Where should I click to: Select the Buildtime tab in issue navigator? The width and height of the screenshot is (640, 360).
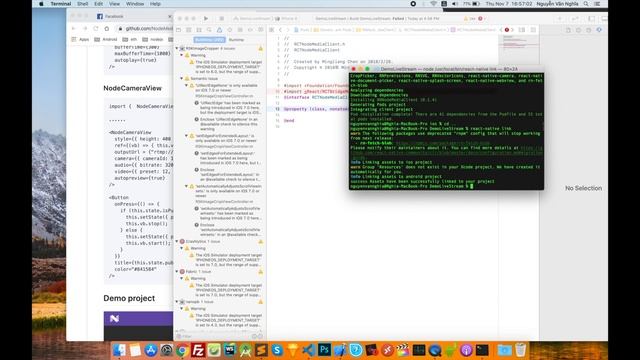tap(209, 40)
